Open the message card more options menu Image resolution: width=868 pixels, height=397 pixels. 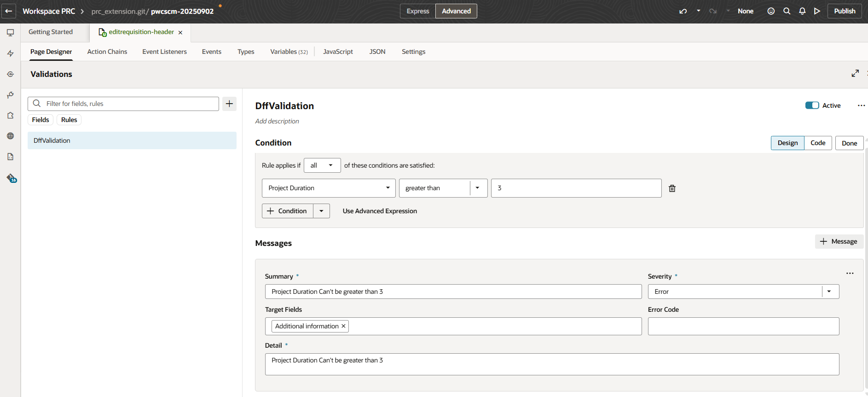(x=850, y=273)
